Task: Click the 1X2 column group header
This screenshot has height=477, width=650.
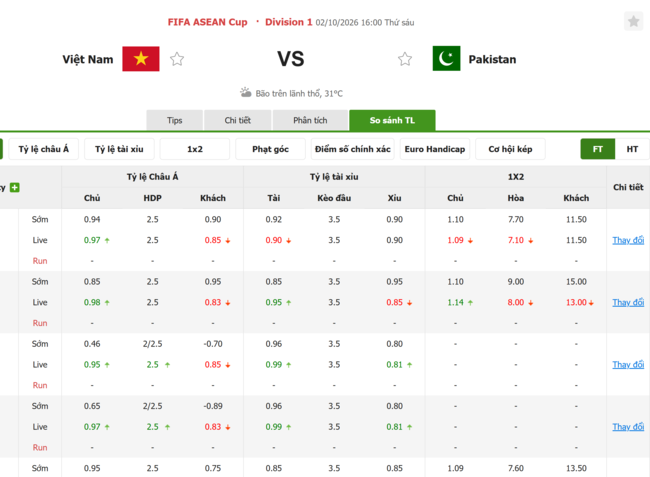Action: click(516, 177)
